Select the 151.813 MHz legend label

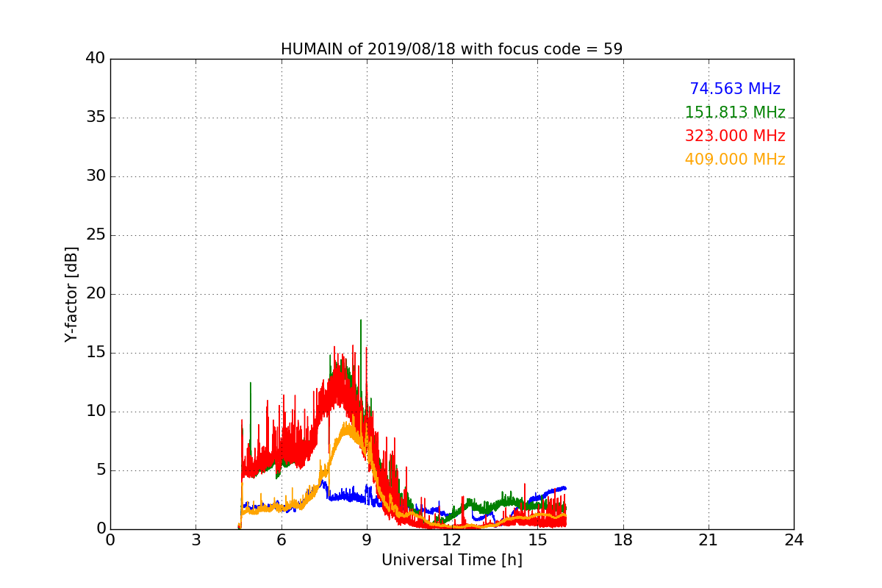(x=735, y=112)
